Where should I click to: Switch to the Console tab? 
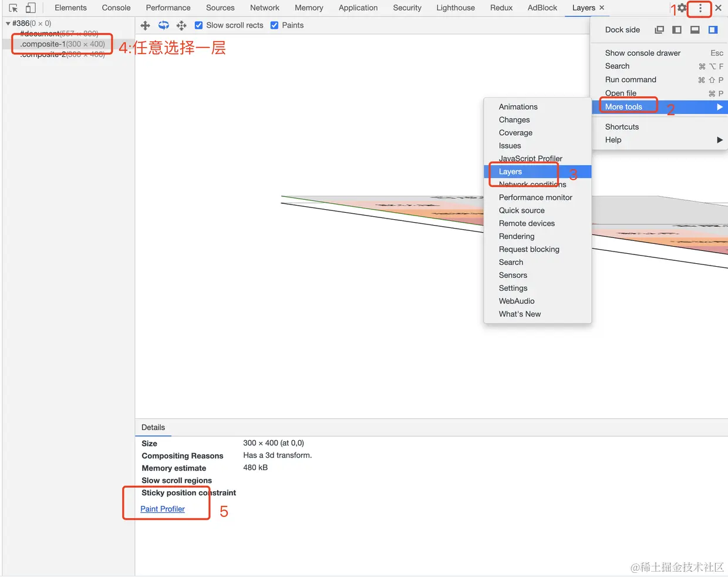pos(116,8)
